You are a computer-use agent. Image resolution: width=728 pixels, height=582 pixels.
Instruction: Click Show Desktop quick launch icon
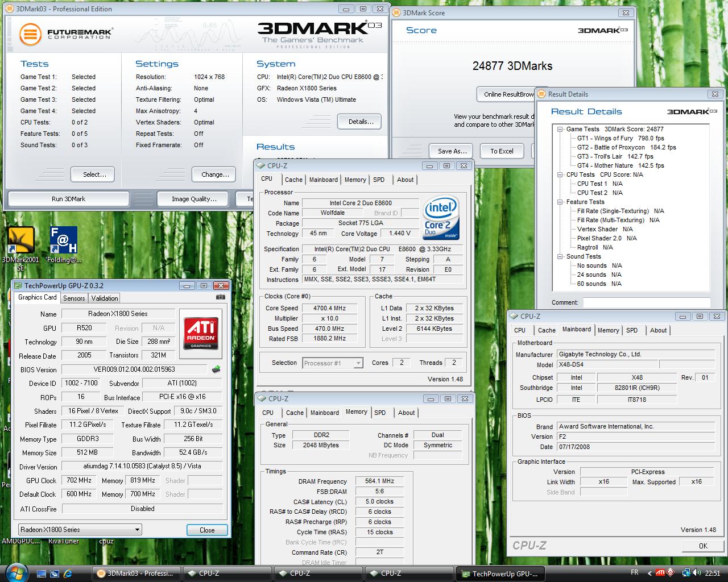42,573
